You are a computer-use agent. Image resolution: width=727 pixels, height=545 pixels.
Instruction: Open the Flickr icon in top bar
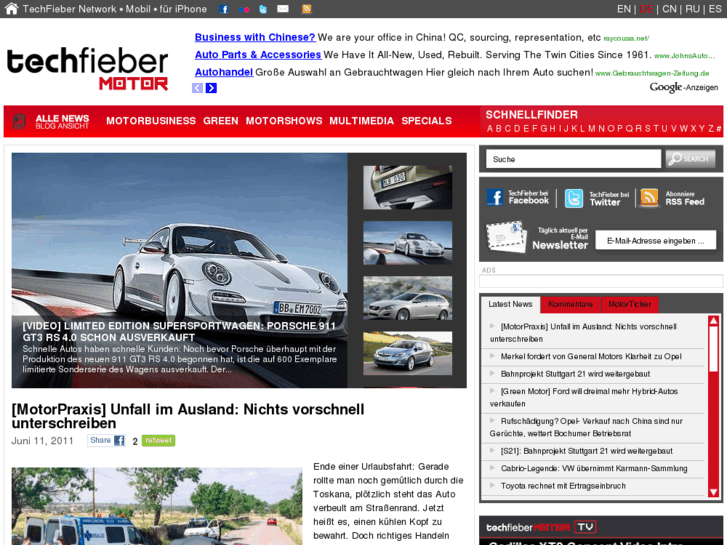pyautogui.click(x=244, y=9)
